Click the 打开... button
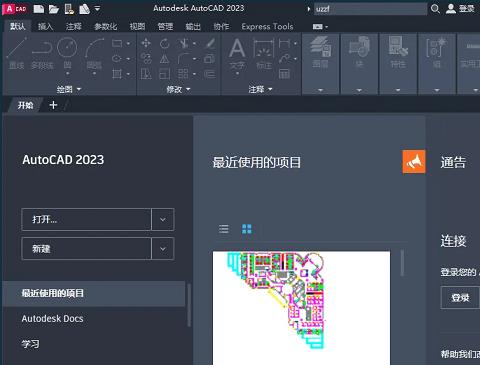This screenshot has height=365, width=480. pyautogui.click(x=86, y=219)
